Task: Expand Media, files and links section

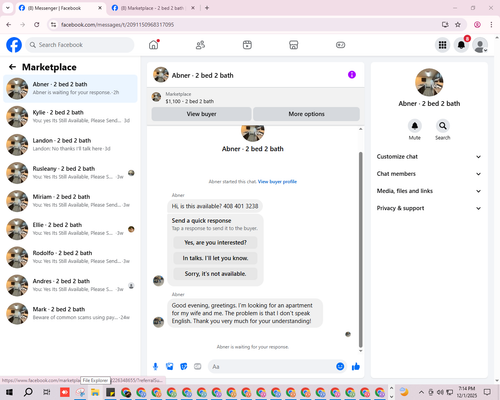Action: click(x=429, y=191)
